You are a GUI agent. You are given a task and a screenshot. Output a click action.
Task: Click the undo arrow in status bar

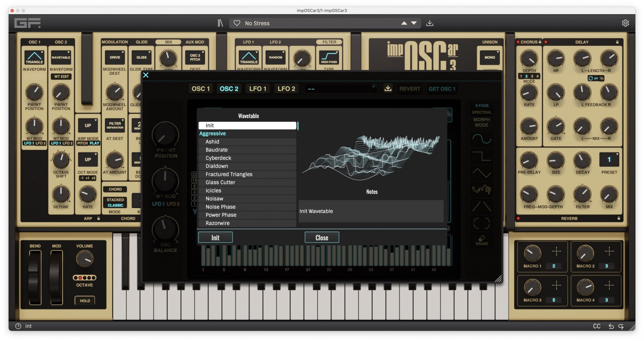611,326
